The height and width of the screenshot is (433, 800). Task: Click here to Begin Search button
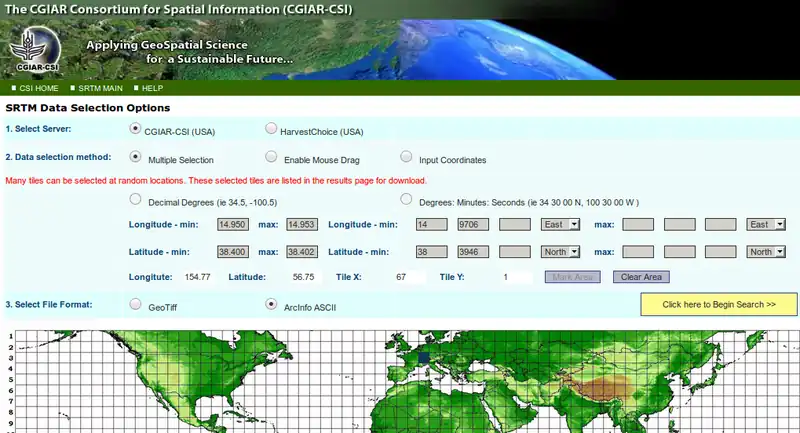719,304
